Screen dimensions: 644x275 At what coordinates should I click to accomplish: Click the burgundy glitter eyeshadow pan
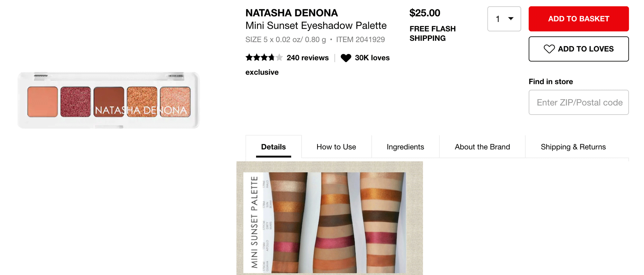click(76, 102)
